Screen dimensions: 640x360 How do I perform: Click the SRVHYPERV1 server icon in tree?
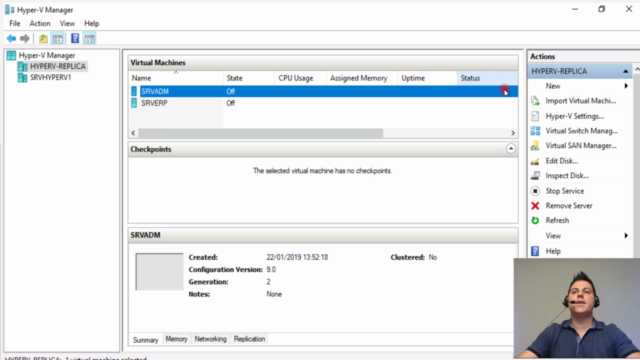[x=22, y=78]
